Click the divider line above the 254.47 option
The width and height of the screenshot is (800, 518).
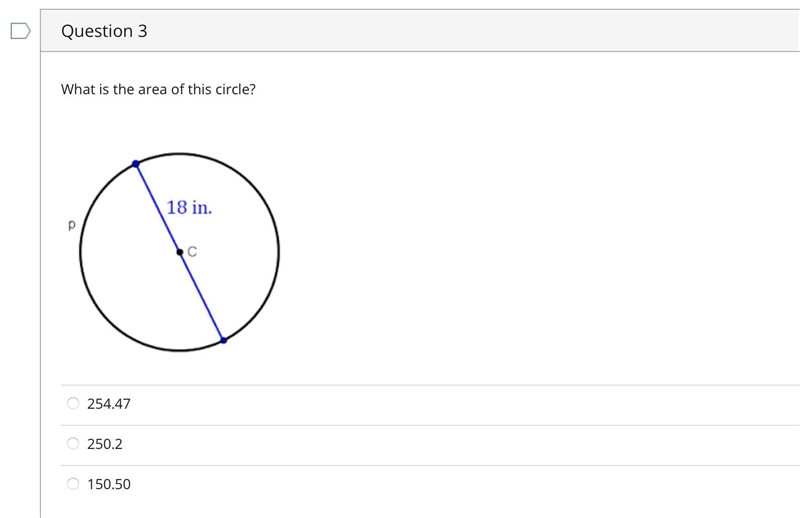(x=430, y=385)
